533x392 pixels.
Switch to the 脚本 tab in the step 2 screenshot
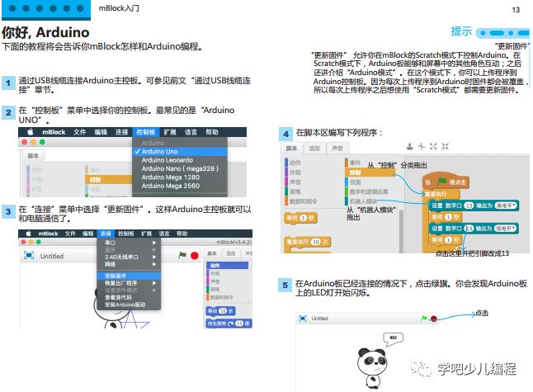(33, 156)
